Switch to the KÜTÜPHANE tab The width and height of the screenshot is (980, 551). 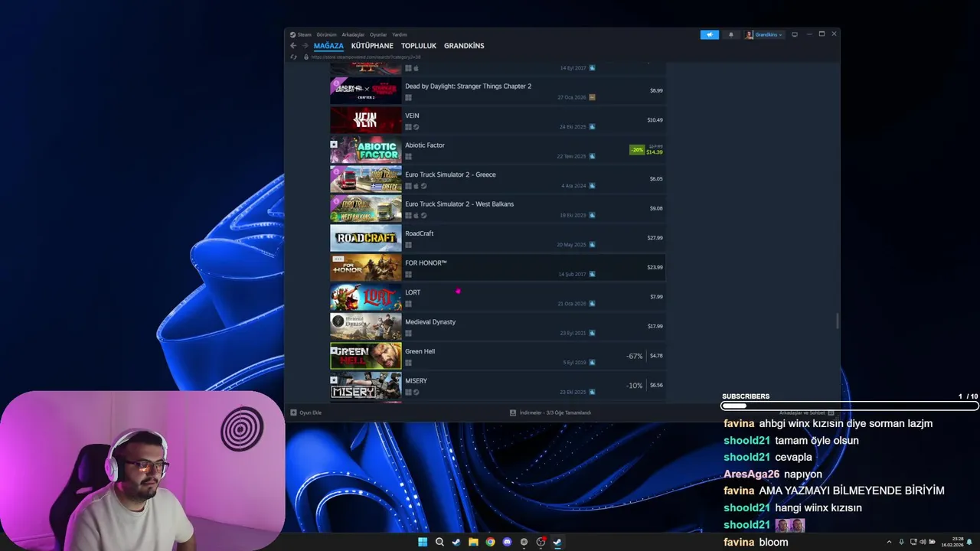click(372, 46)
